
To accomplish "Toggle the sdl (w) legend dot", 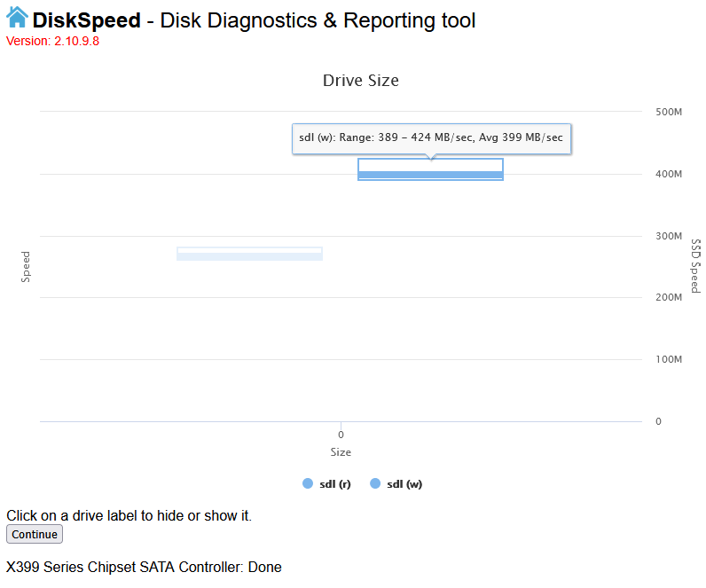I will click(375, 483).
